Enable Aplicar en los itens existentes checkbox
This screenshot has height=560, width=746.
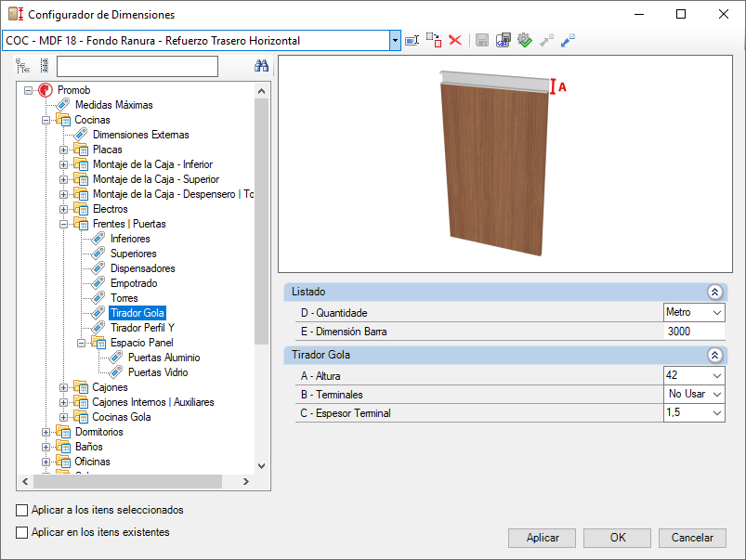(x=22, y=532)
